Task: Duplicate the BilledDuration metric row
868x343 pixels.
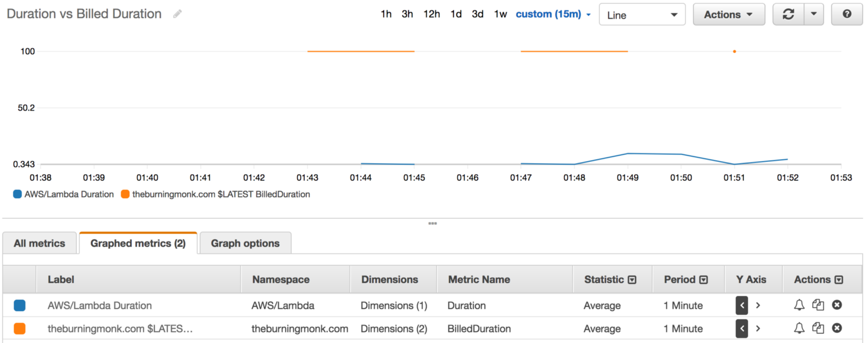Action: tap(818, 328)
